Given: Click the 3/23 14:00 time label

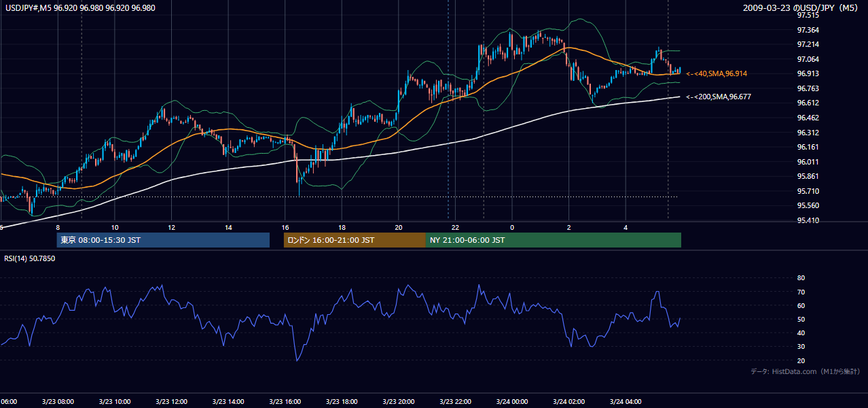Looking at the screenshot, I should click(228, 401).
